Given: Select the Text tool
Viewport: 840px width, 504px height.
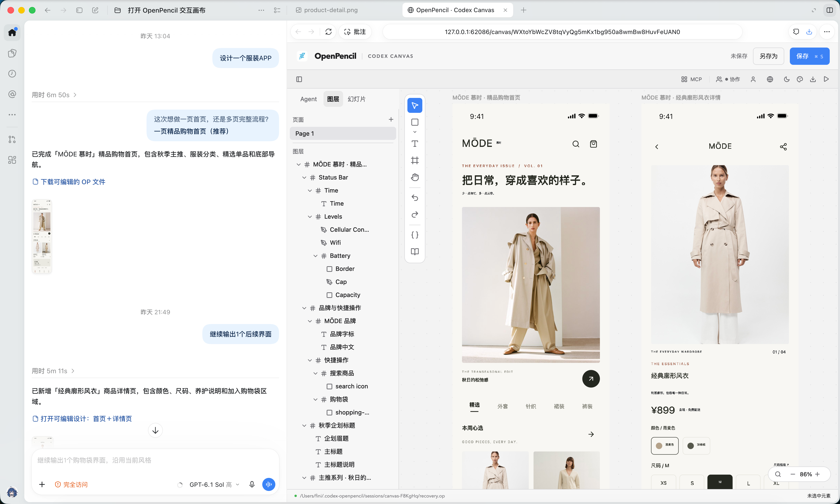Looking at the screenshot, I should pyautogui.click(x=415, y=144).
